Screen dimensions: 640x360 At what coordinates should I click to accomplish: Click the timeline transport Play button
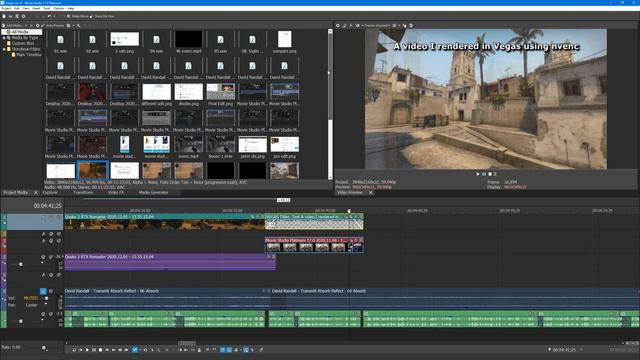(x=87, y=350)
